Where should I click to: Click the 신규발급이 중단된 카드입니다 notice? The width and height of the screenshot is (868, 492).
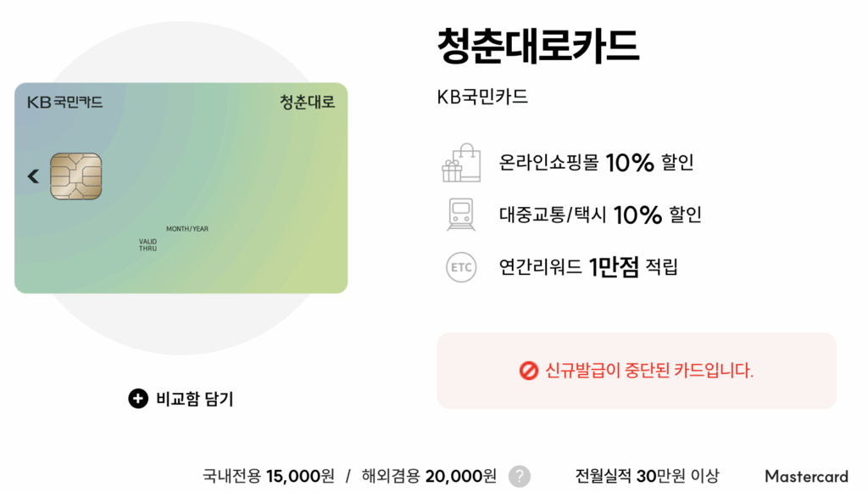pos(637,371)
